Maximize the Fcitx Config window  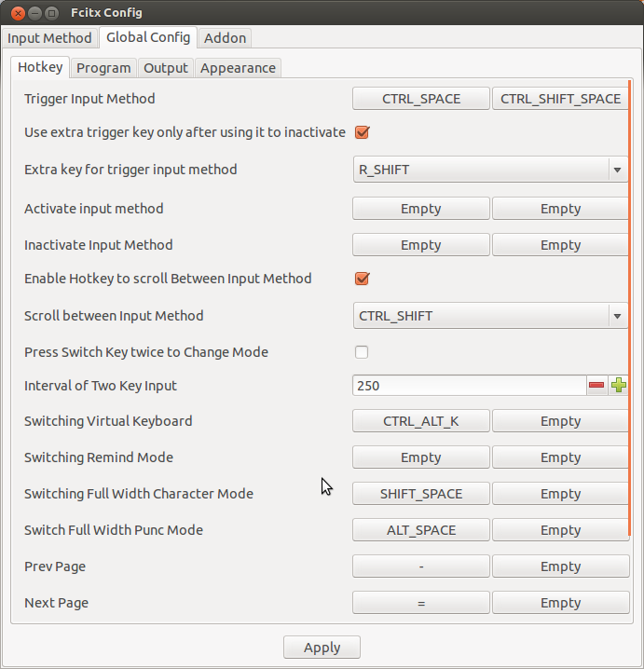(x=51, y=13)
